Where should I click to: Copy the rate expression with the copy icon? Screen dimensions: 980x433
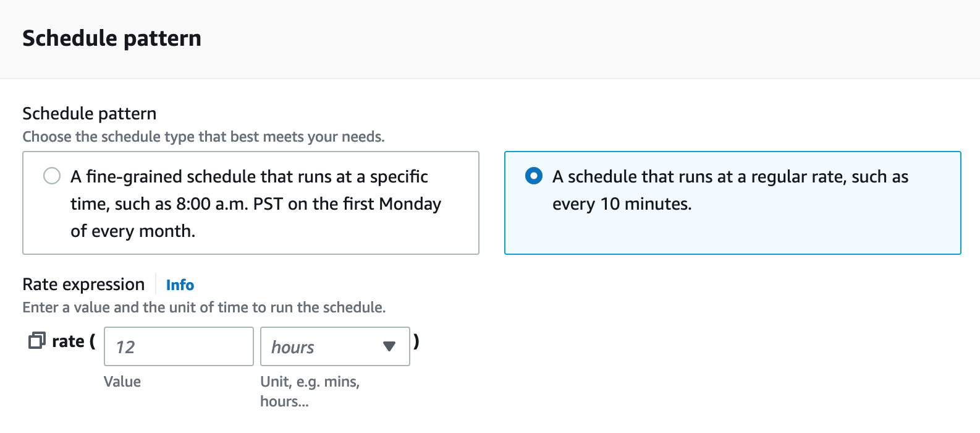37,341
